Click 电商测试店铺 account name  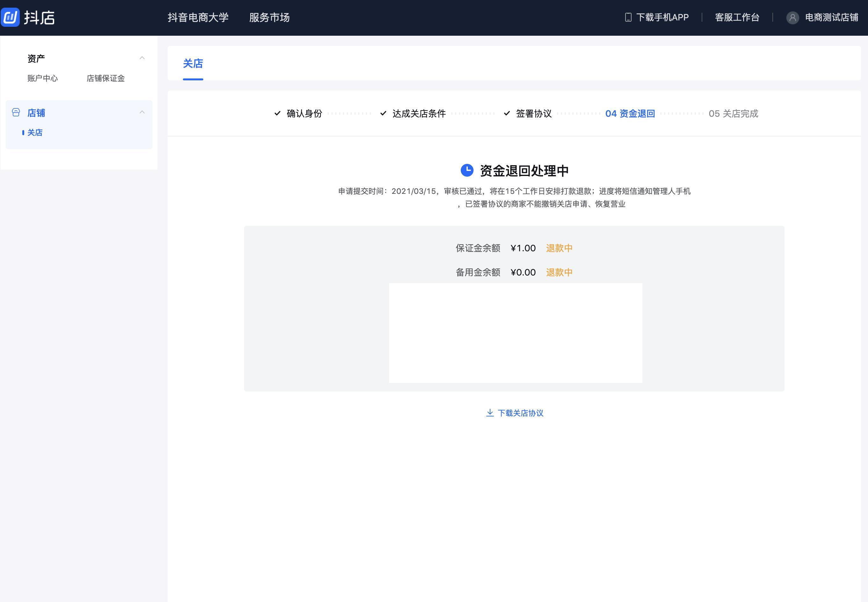(832, 17)
